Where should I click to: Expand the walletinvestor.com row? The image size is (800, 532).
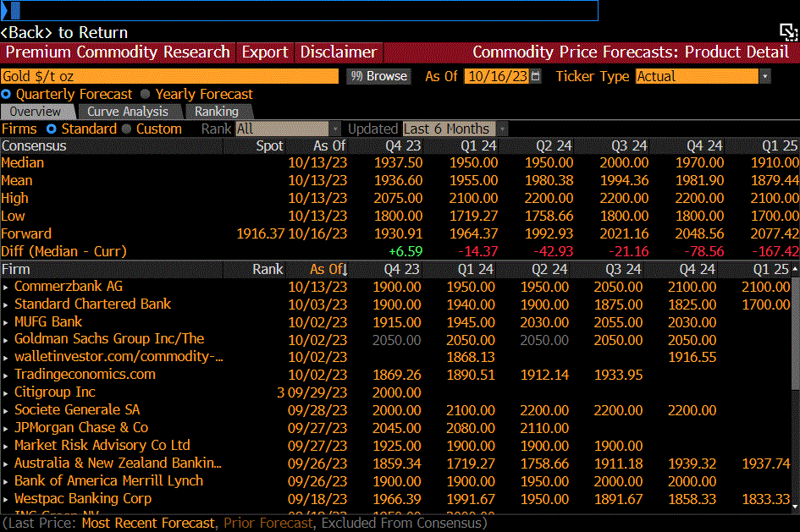point(6,359)
